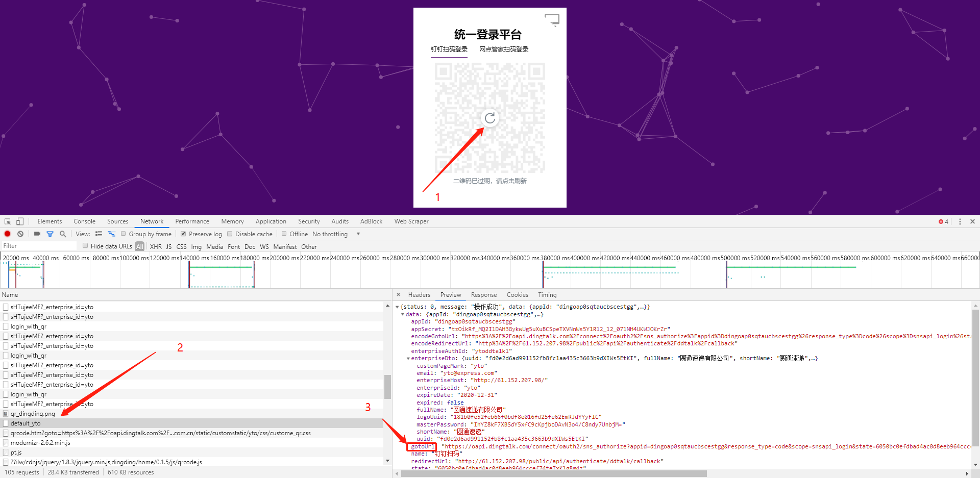Screen dimensions: 980x478
Task: Select the modernizr-2.6.2.min.js request
Action: [192, 443]
